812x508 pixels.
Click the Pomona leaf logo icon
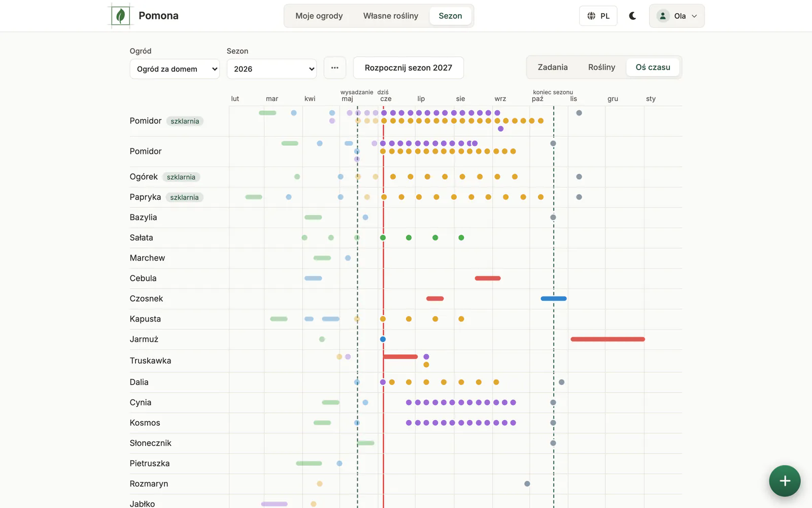pos(121,16)
